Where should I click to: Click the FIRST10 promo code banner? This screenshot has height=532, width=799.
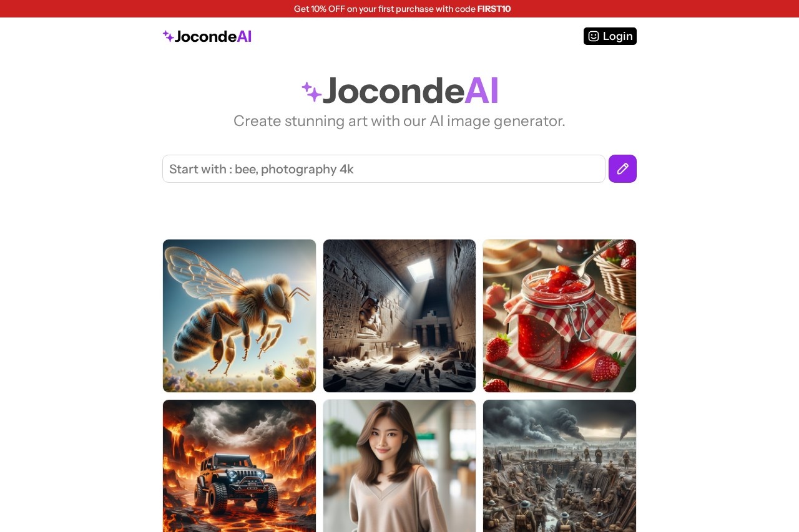(494, 9)
